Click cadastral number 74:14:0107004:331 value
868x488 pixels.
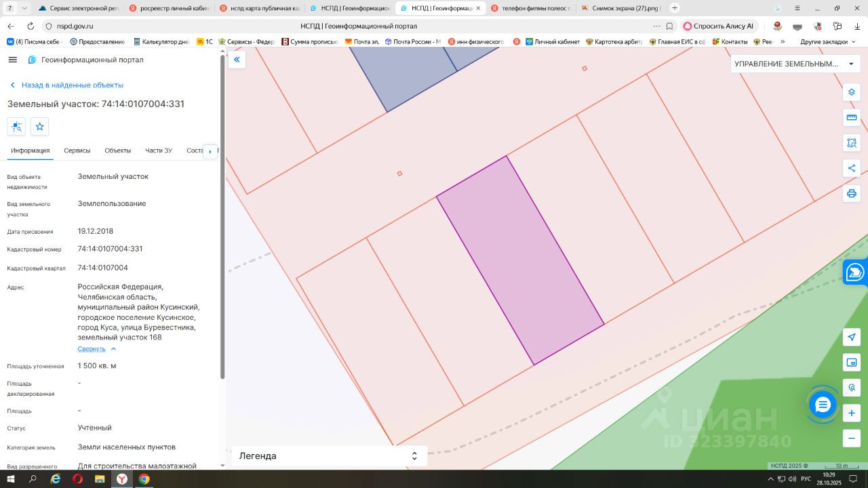click(111, 249)
